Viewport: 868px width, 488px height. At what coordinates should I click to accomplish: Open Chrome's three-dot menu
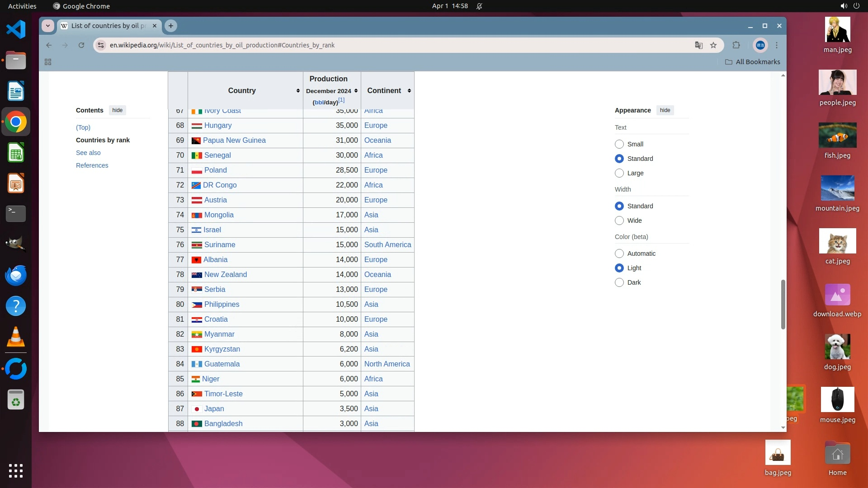[x=777, y=45]
